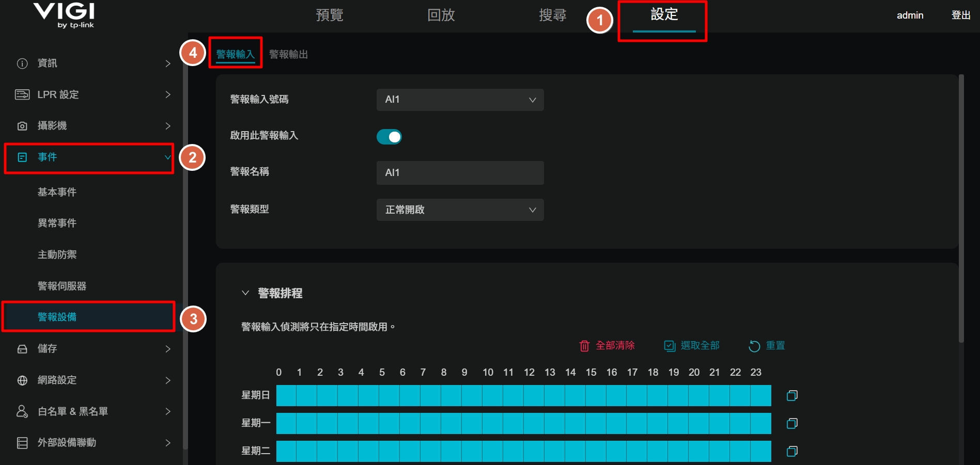Click the copy icon for 星期二 row
The image size is (980, 465).
point(792,451)
